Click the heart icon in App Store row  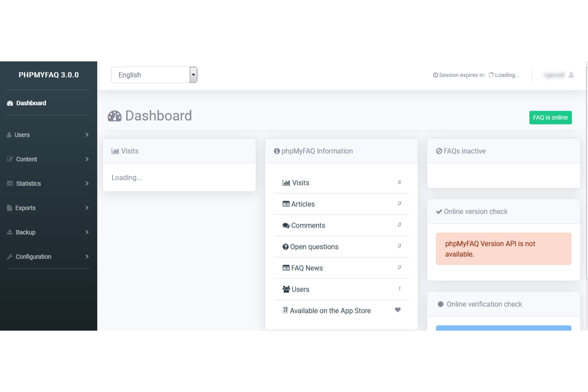click(x=398, y=310)
